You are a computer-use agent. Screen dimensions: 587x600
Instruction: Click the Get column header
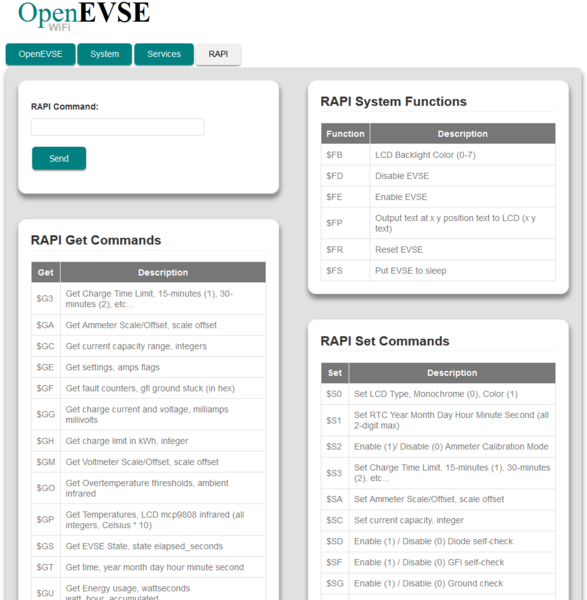click(46, 272)
